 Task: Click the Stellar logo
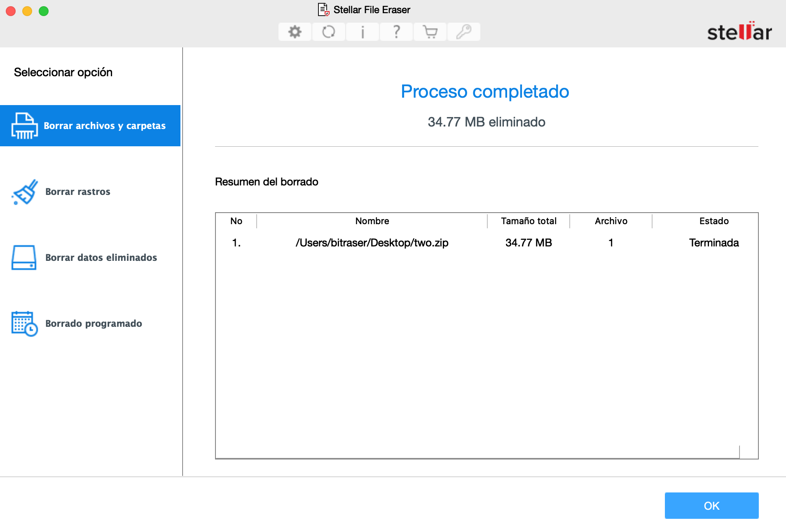pyautogui.click(x=739, y=31)
